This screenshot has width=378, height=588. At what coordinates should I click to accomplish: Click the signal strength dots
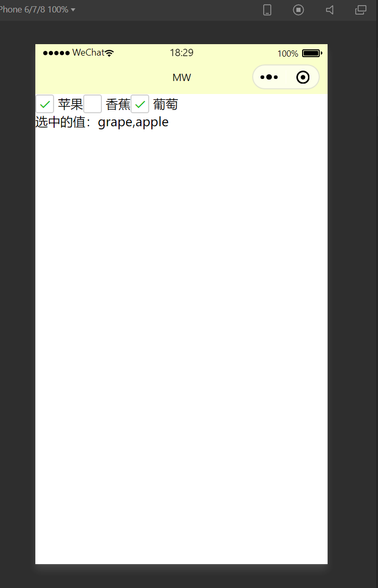pos(56,53)
